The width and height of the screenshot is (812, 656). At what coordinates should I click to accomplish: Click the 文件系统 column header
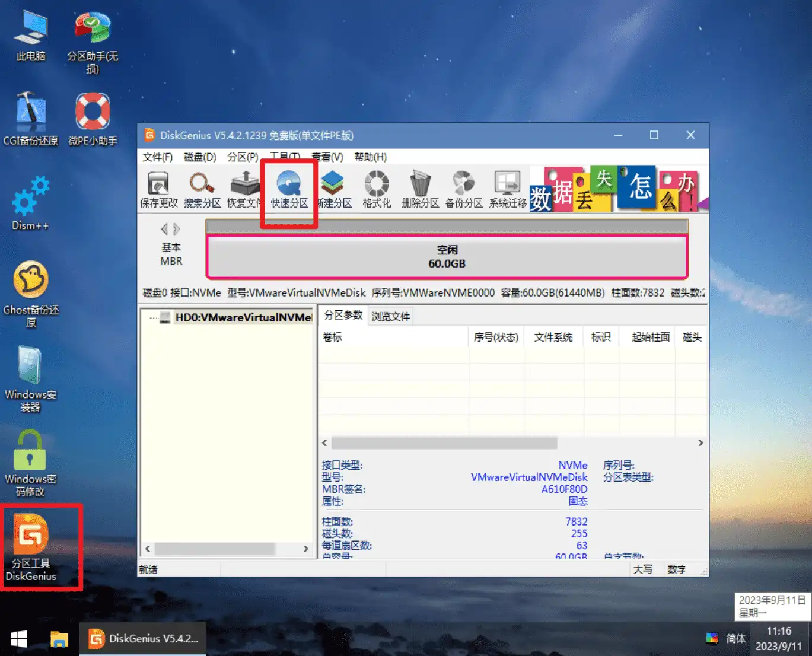pos(553,337)
